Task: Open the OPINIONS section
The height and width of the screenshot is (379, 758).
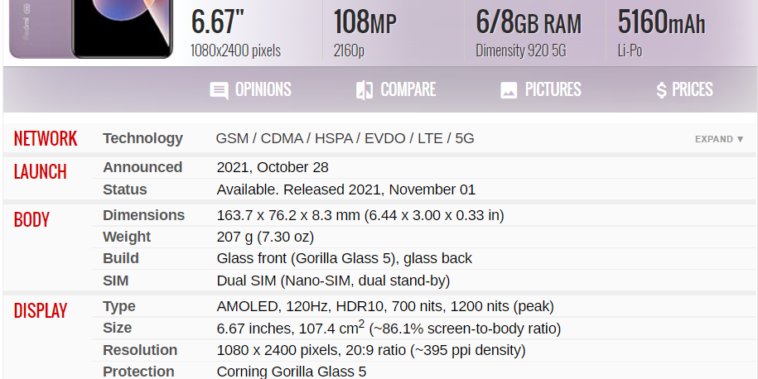Action: coord(250,90)
